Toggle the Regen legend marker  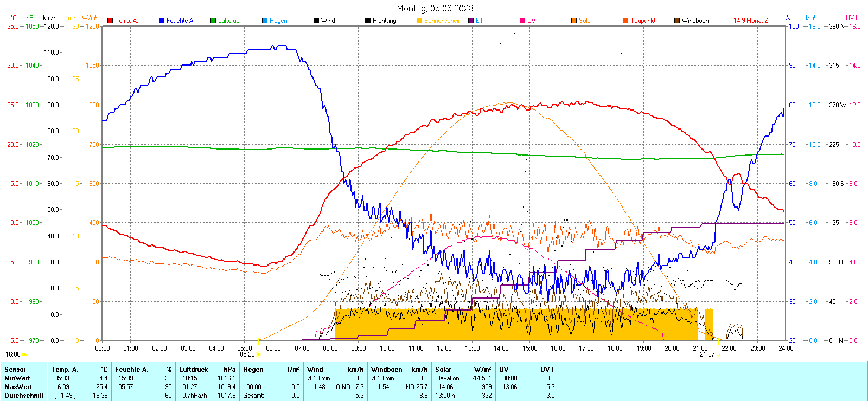click(265, 21)
